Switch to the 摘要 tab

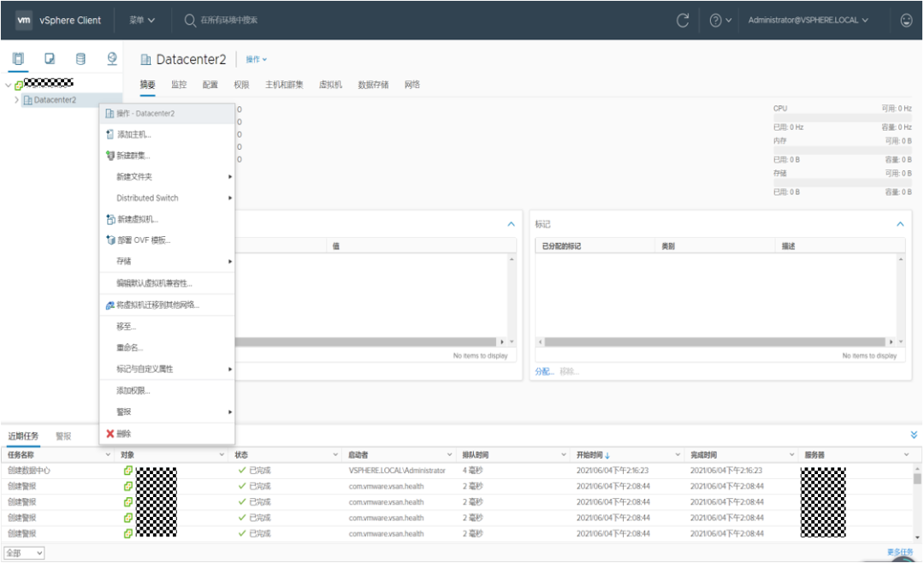[147, 85]
